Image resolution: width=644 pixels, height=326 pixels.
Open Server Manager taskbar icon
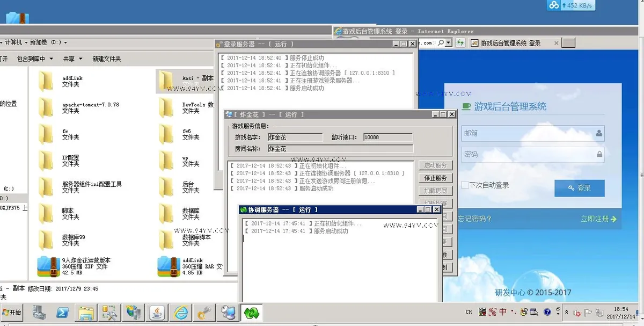(x=39, y=312)
